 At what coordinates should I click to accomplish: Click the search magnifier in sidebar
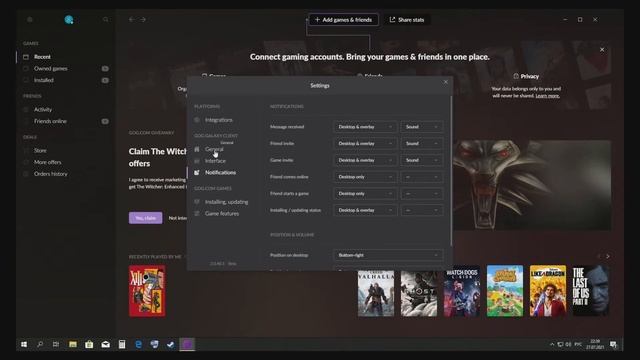click(x=106, y=20)
